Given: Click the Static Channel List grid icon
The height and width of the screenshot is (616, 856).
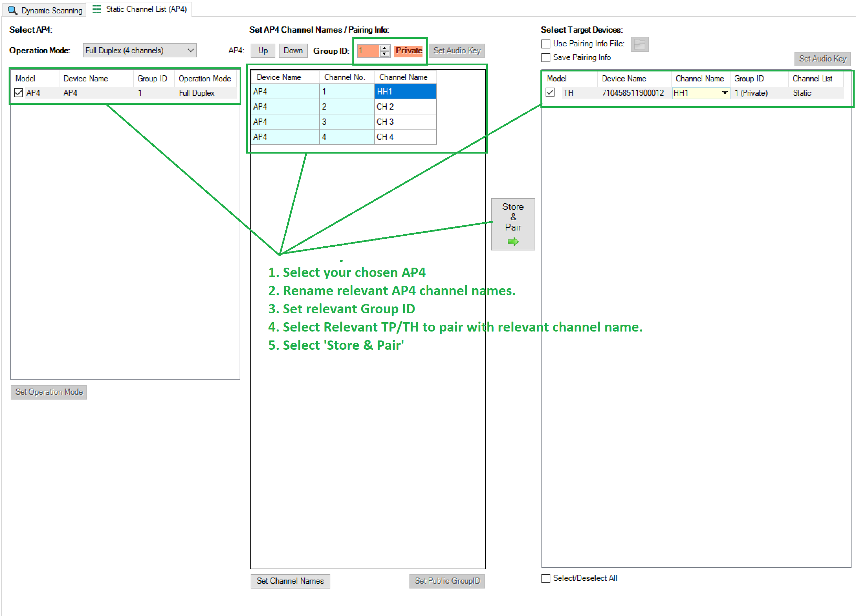Looking at the screenshot, I should (x=97, y=9).
